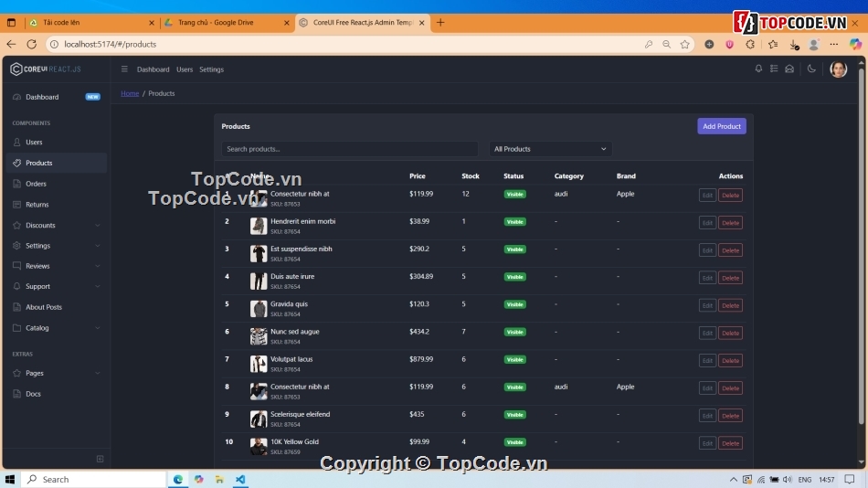The width and height of the screenshot is (868, 488).
Task: Open the notifications bell icon
Action: tap(758, 69)
